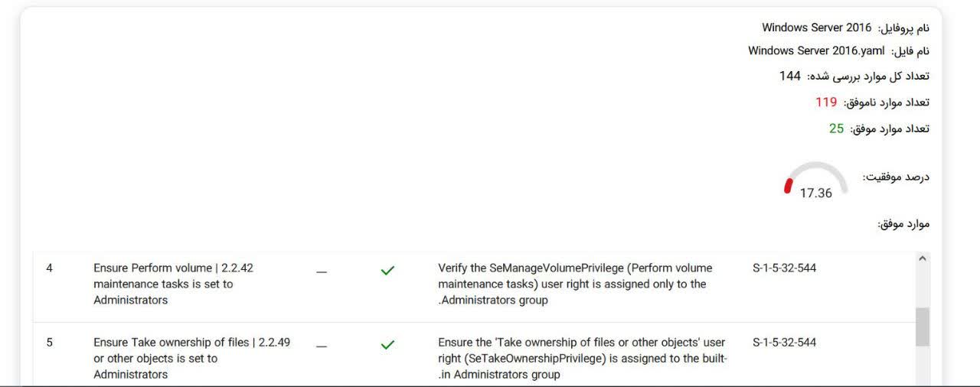Click the total checked items count 144
980x387 pixels.
coord(789,76)
